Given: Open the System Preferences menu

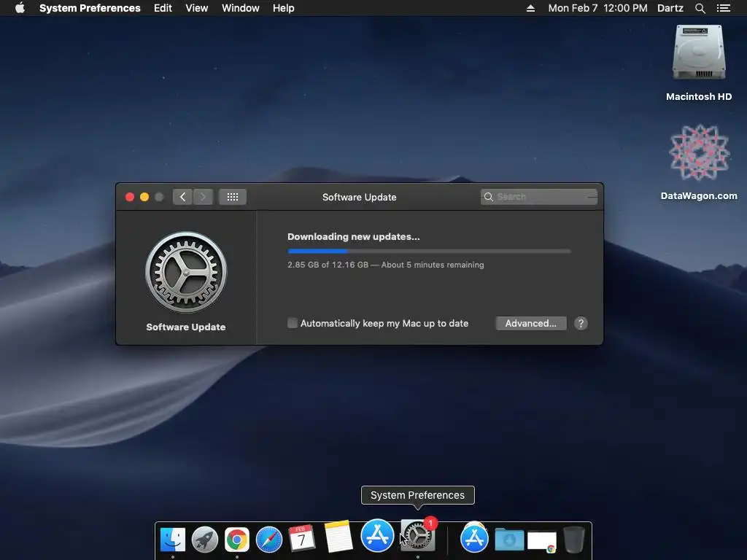Looking at the screenshot, I should (x=90, y=8).
